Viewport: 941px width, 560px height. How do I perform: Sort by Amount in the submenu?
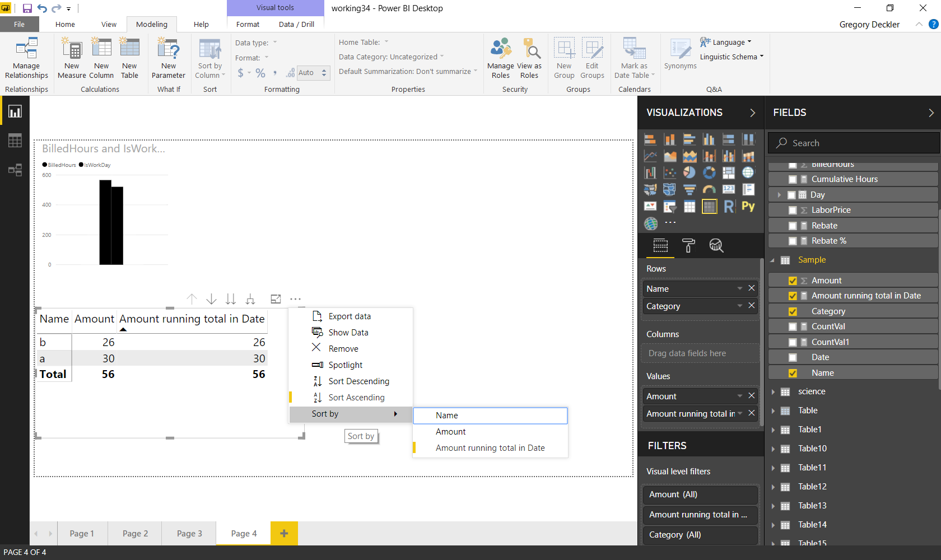490,432
